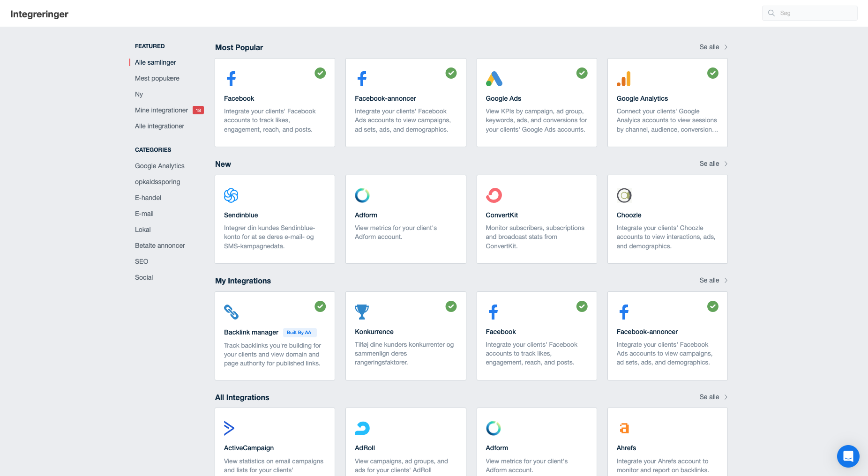Click the AdRoll blue logo
868x476 pixels.
click(x=362, y=428)
